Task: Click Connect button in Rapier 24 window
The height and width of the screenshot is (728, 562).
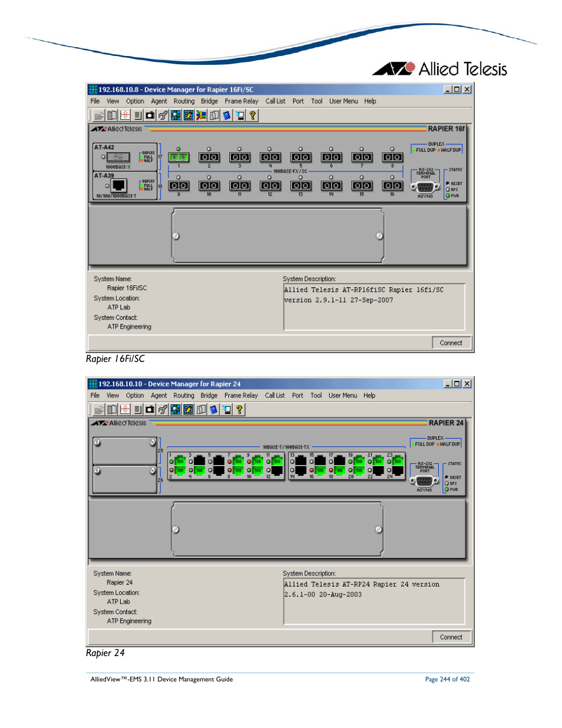Action: point(451,637)
